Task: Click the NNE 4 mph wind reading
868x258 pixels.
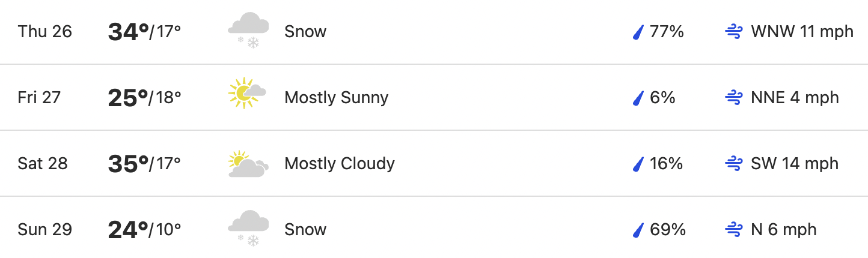Action: point(795,98)
